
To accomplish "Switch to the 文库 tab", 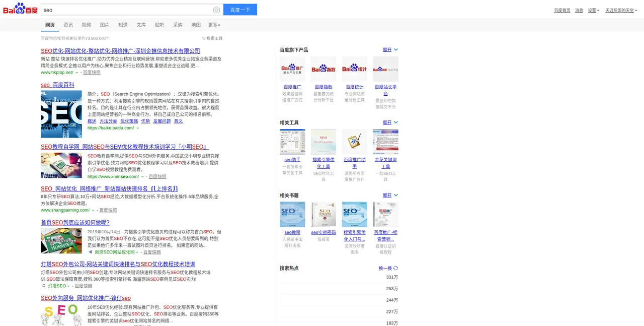I will [141, 25].
